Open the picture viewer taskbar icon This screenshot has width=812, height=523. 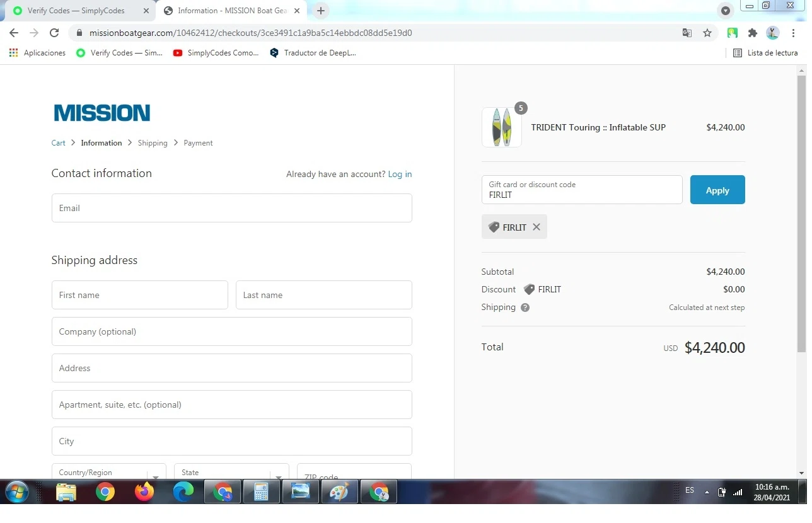click(x=300, y=492)
